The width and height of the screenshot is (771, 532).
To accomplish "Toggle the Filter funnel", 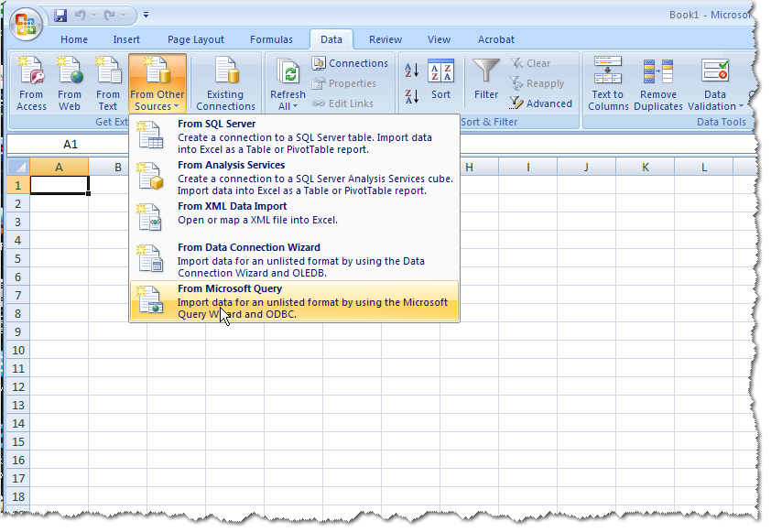I will (x=486, y=81).
